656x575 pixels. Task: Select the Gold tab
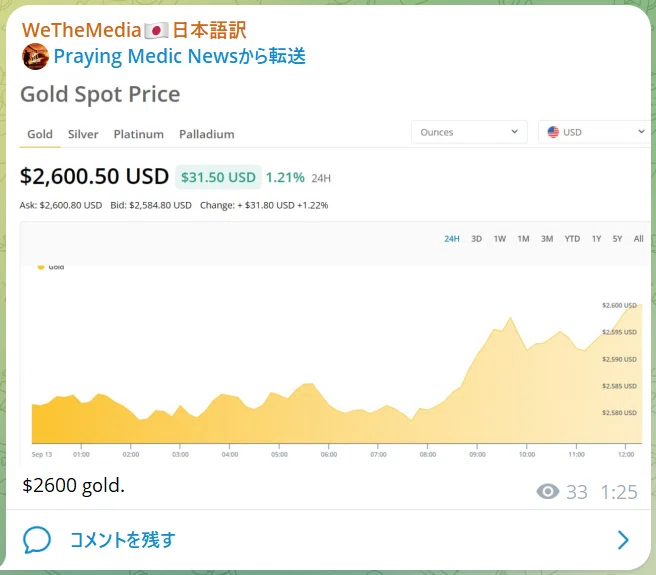40,134
